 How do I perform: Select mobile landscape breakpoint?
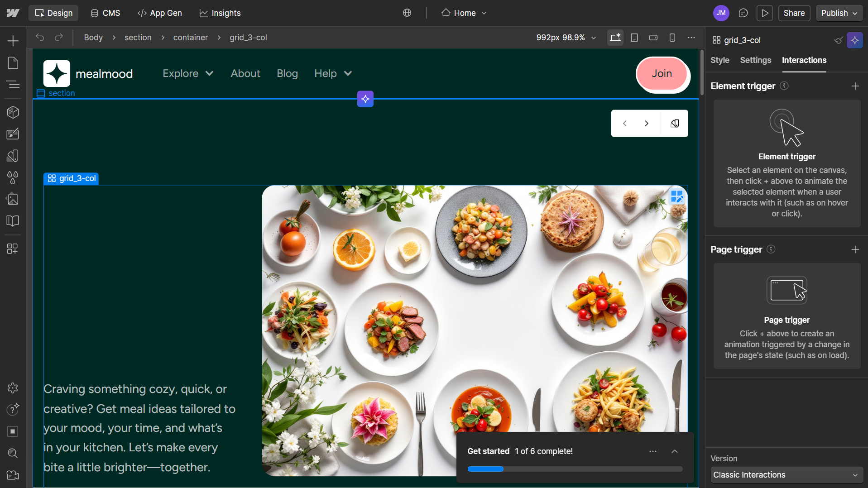653,38
